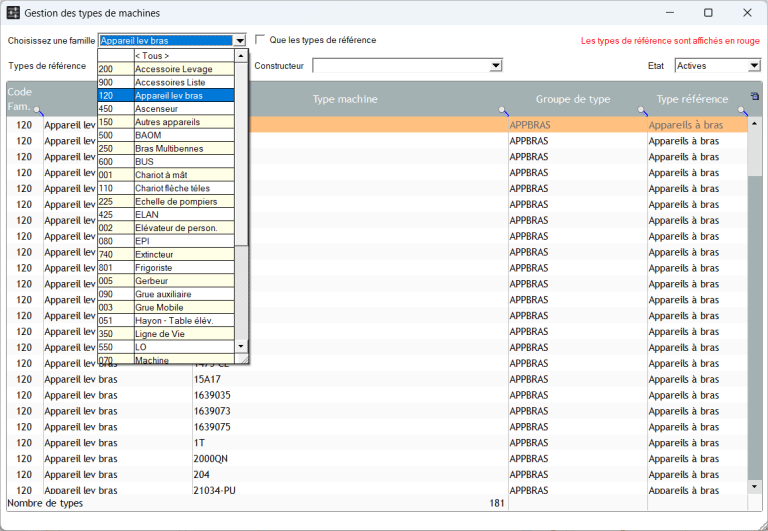The height and width of the screenshot is (531, 768).
Task: Pick 'Ligne de Vie' entry
Action: tap(166, 333)
